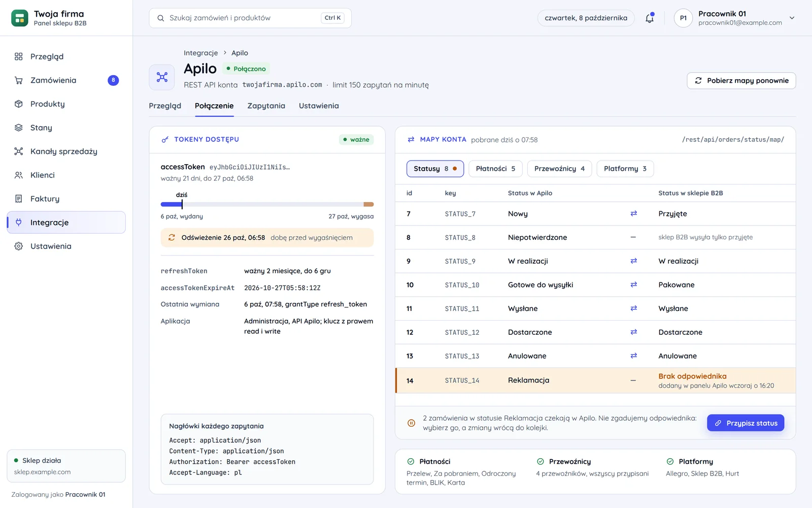The height and width of the screenshot is (508, 812).
Task: Click the search magnifier icon
Action: click(x=161, y=18)
